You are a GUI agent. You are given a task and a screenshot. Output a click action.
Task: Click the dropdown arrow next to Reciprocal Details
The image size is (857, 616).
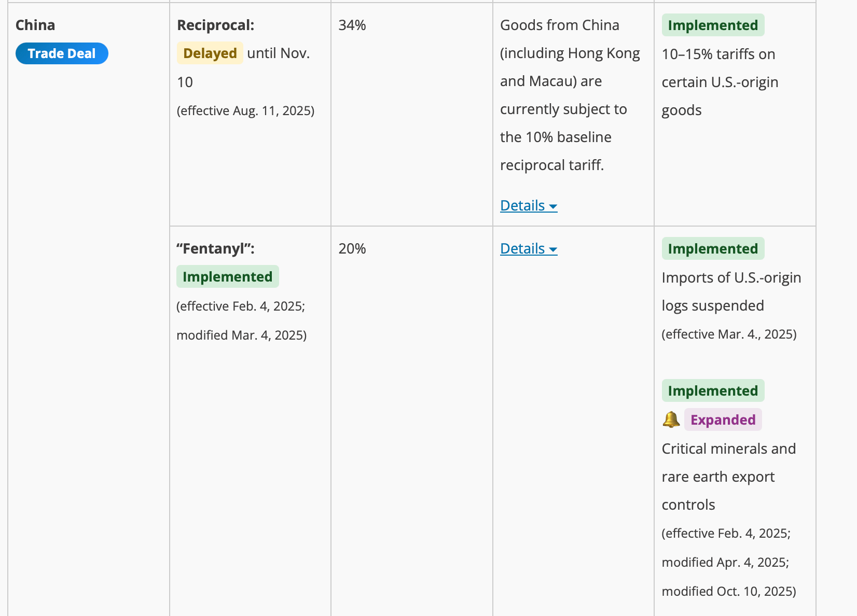553,207
